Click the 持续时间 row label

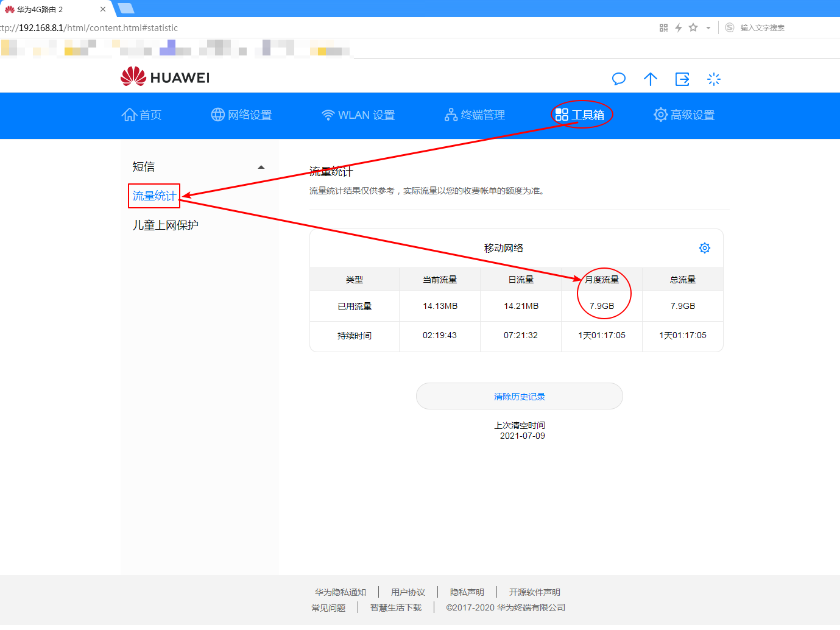(355, 336)
